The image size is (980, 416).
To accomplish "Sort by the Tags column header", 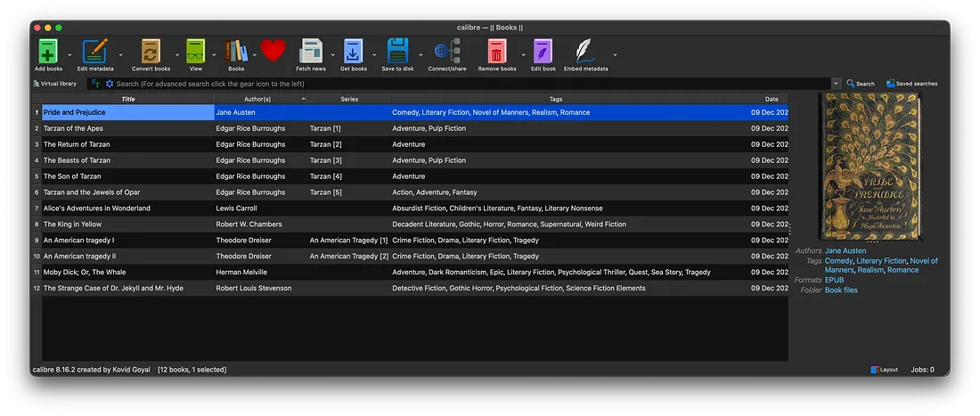I will click(556, 99).
